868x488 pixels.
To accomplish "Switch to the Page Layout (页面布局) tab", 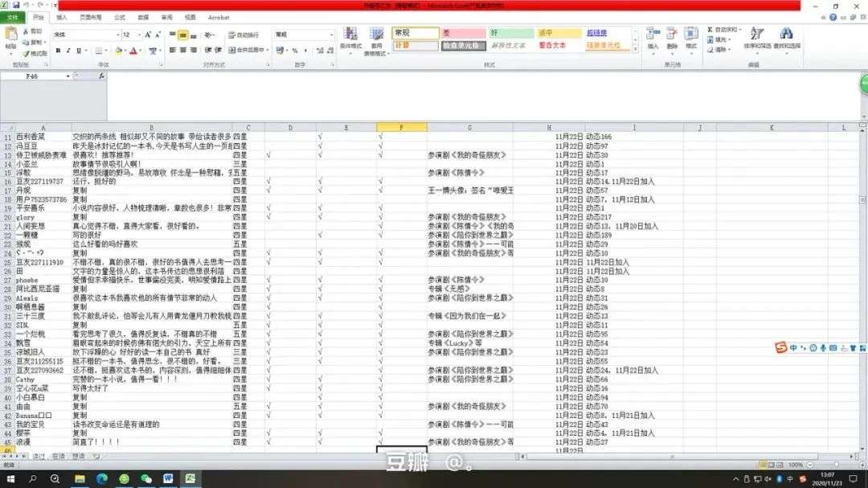I will pos(90,18).
